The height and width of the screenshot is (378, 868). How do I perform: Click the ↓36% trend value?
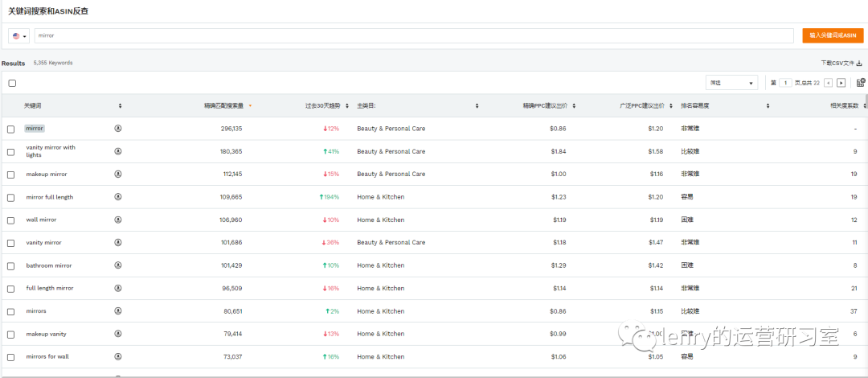[331, 242]
